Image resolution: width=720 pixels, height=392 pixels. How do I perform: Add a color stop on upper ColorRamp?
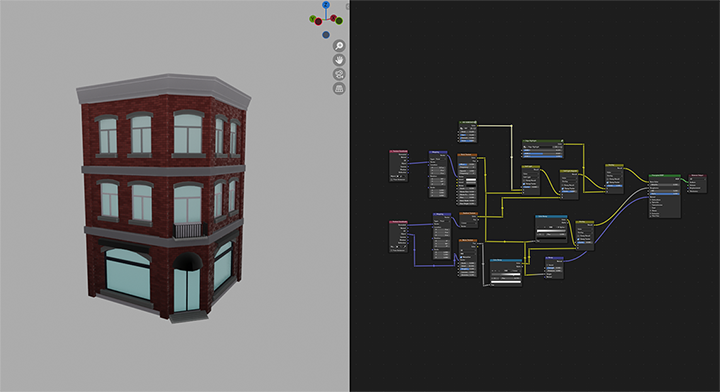click(538, 227)
